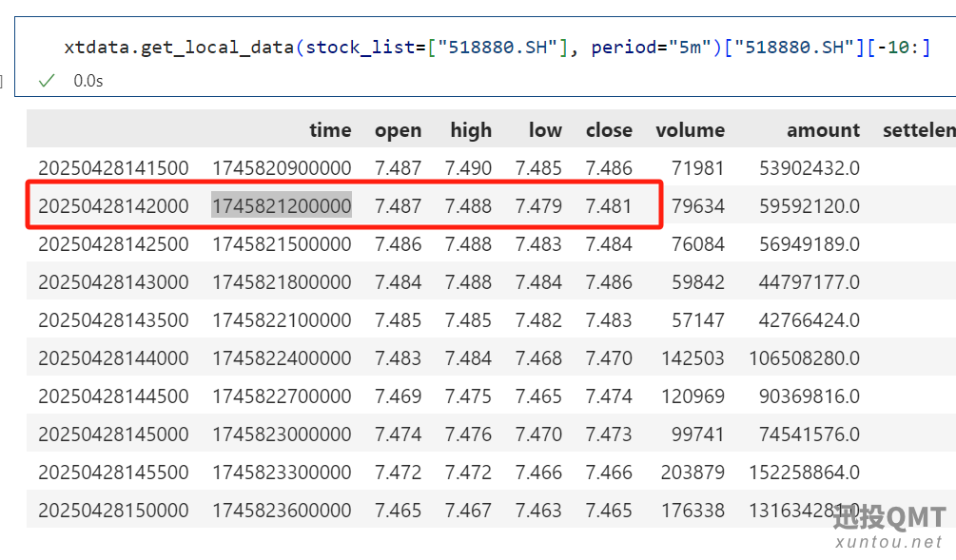This screenshot has width=956, height=560.
Task: Click the high column header
Action: [471, 130]
